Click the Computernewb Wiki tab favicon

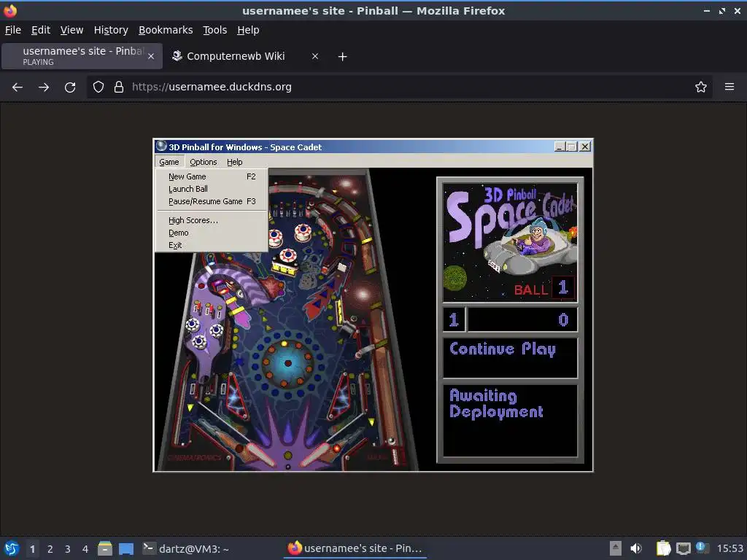[x=177, y=56]
